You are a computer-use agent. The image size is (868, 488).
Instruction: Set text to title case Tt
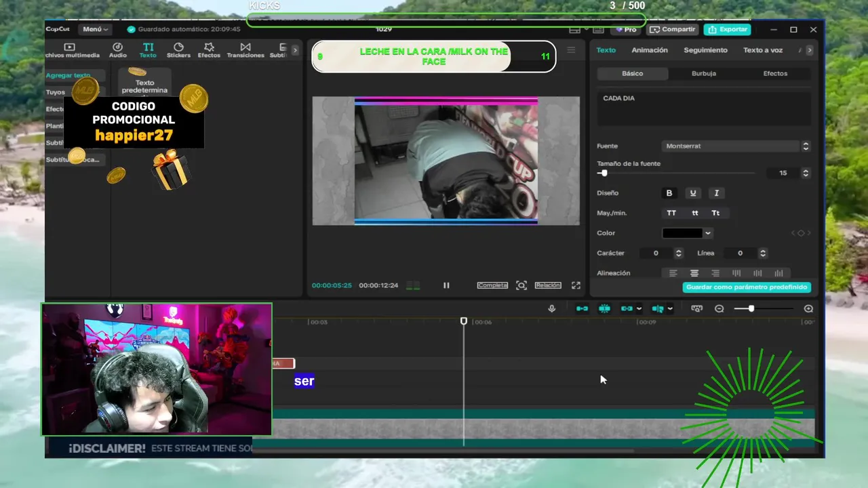coord(715,213)
